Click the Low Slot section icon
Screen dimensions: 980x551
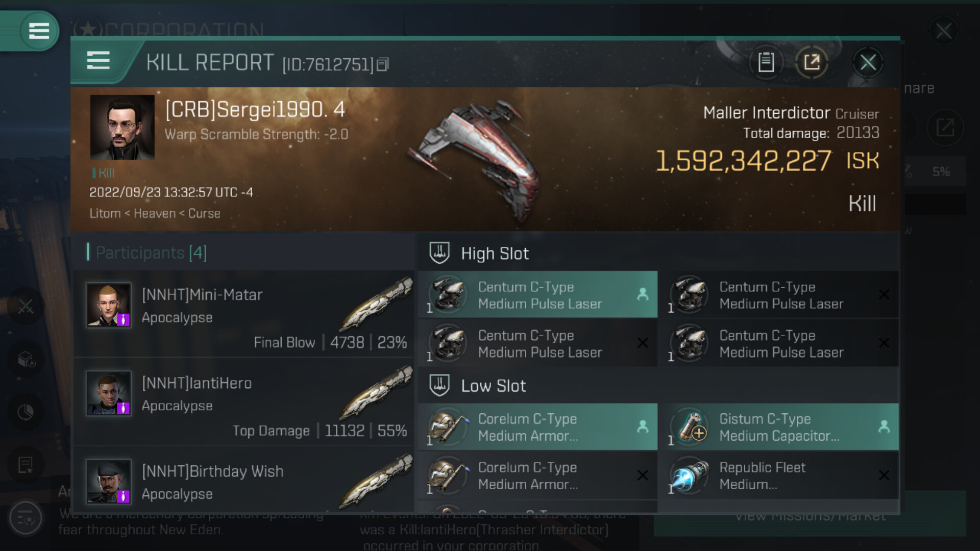coord(439,385)
